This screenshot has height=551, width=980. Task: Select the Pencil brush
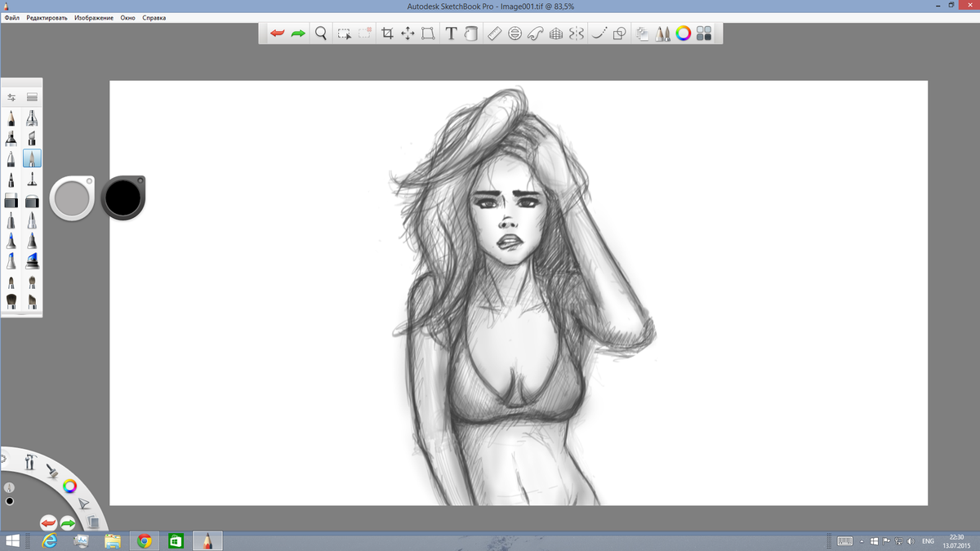click(11, 118)
